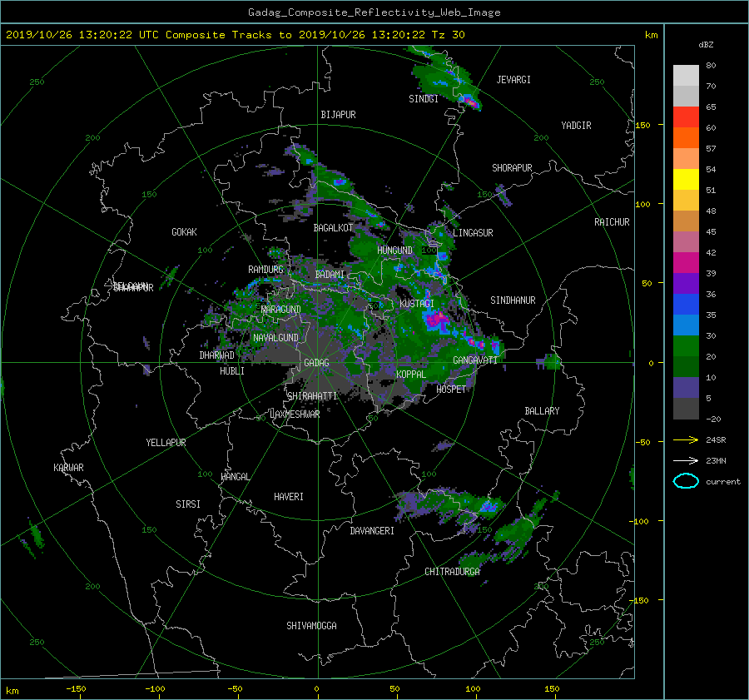The height and width of the screenshot is (700, 749).
Task: Click the KUSTAGI city label
Action: click(417, 304)
